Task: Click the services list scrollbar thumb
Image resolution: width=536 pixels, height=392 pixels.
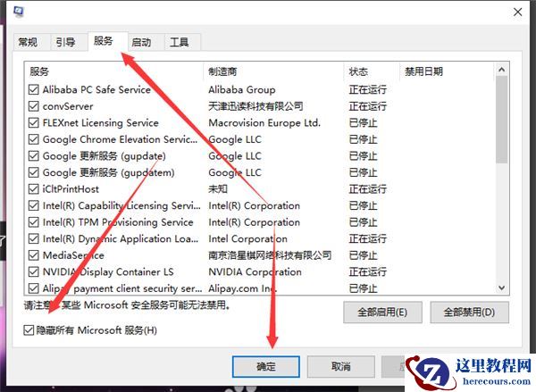Action: 501,120
